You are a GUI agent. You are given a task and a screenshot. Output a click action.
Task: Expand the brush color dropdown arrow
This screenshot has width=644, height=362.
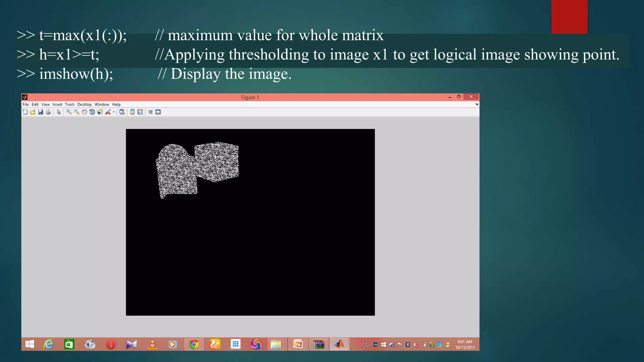(x=114, y=112)
